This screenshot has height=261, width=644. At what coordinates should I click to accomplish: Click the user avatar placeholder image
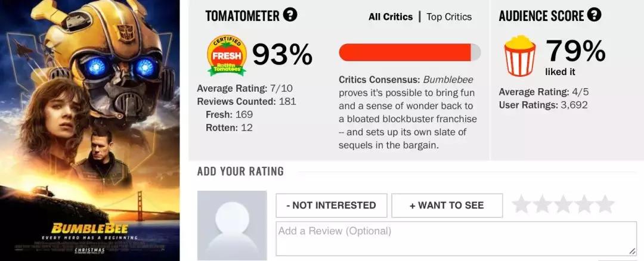[x=232, y=225]
